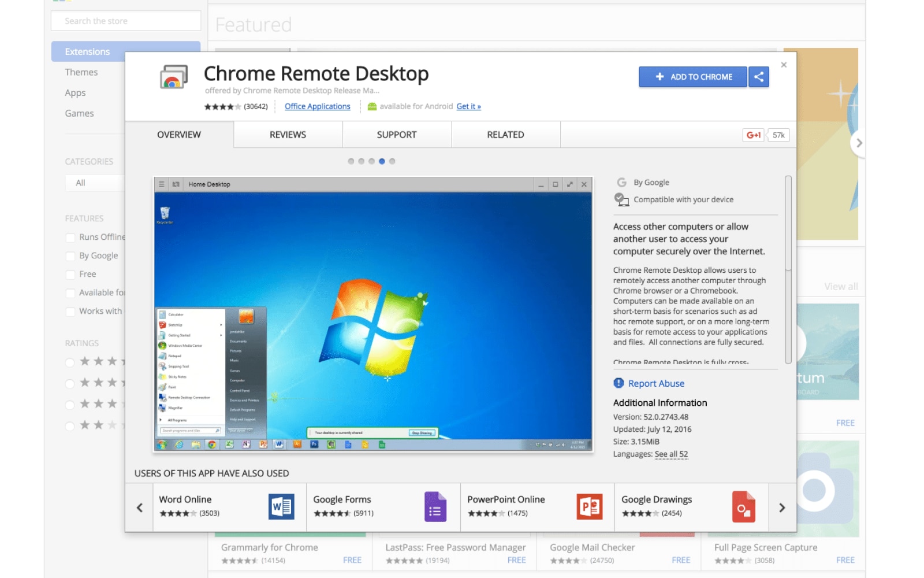This screenshot has height=578, width=924.
Task: Click the share icon beside Add to Chrome
Action: click(x=759, y=76)
